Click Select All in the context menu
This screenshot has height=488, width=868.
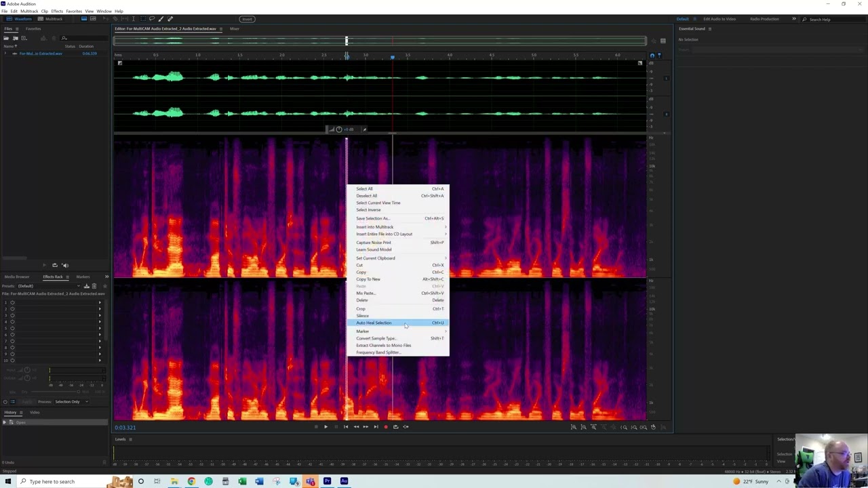click(398, 188)
